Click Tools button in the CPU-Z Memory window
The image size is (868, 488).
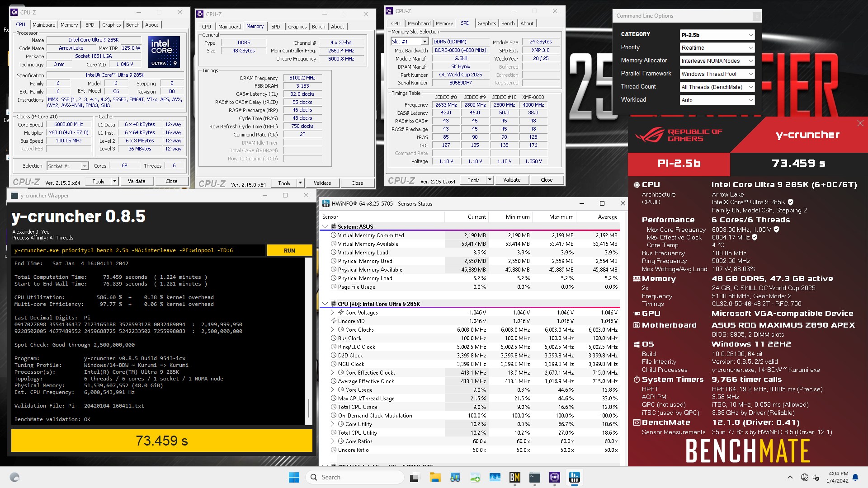[x=284, y=183]
